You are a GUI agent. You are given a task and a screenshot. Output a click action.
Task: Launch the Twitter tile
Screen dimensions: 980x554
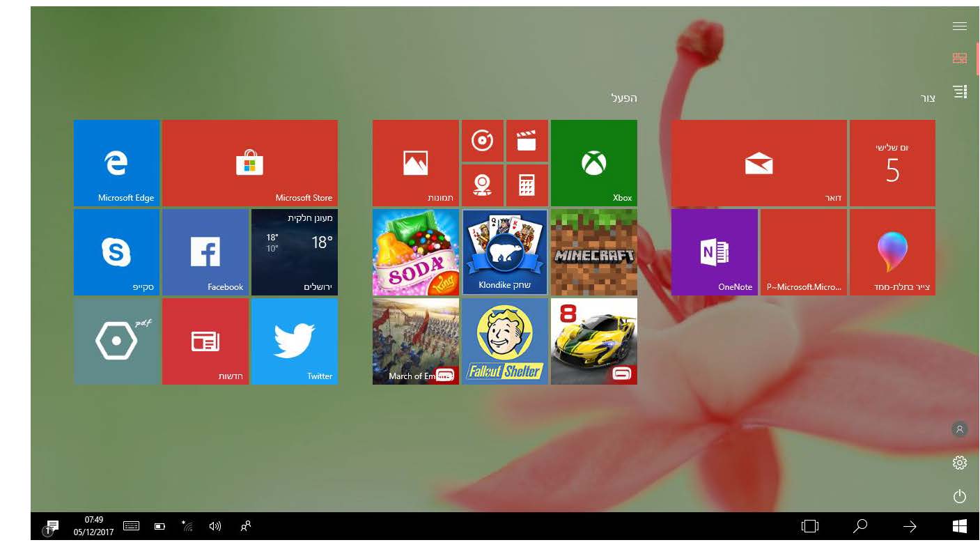pos(295,341)
